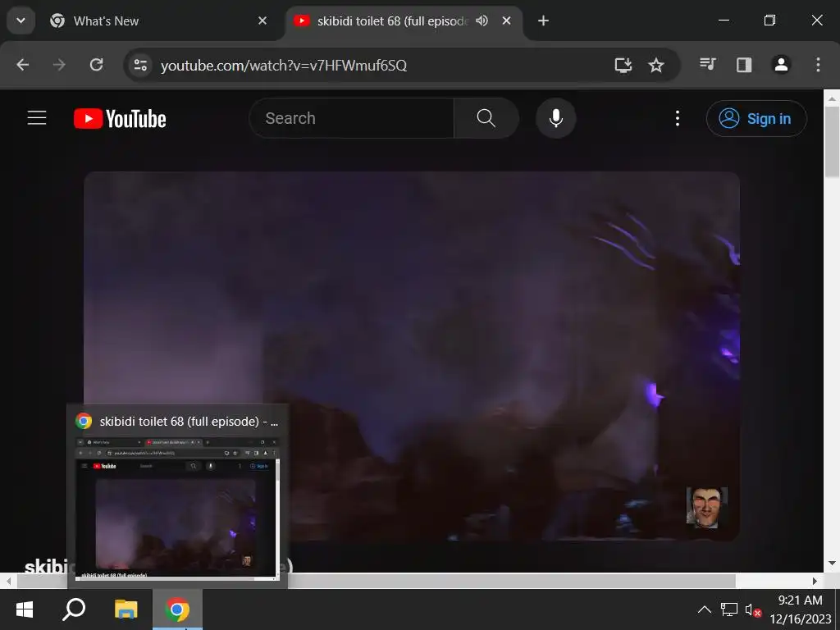Screen dimensions: 840x630
Task: Click the YouTube Search input field
Action: (351, 118)
